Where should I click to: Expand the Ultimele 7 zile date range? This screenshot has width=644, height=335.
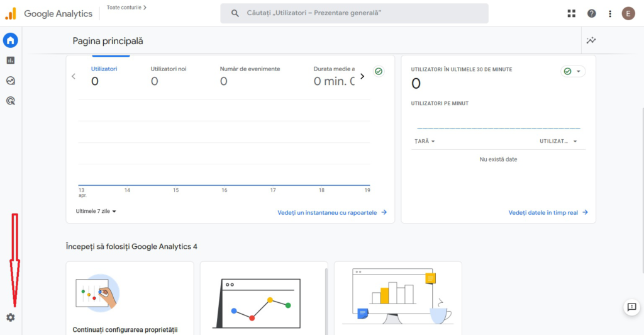point(96,211)
